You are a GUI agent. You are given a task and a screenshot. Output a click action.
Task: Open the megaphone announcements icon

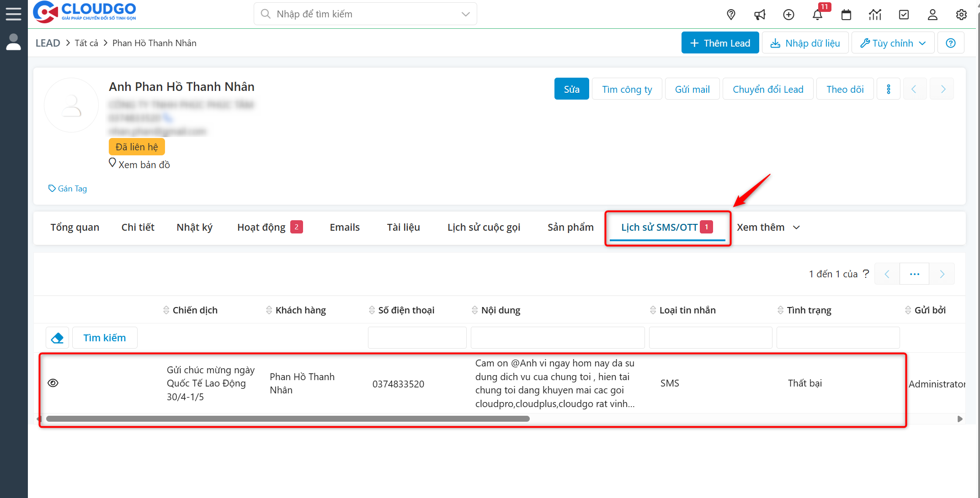click(760, 15)
